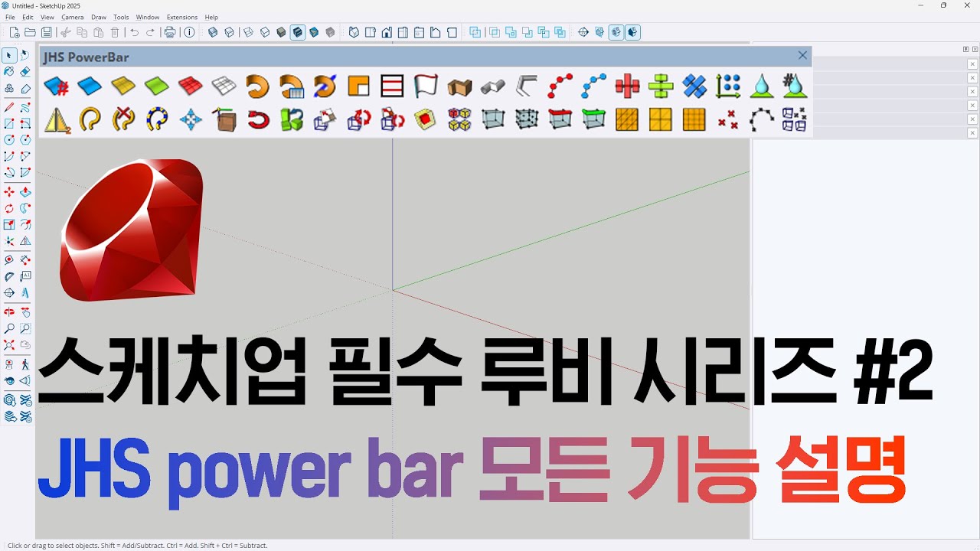The width and height of the screenshot is (980, 551).
Task: Click the Redo arrow icon
Action: [151, 32]
